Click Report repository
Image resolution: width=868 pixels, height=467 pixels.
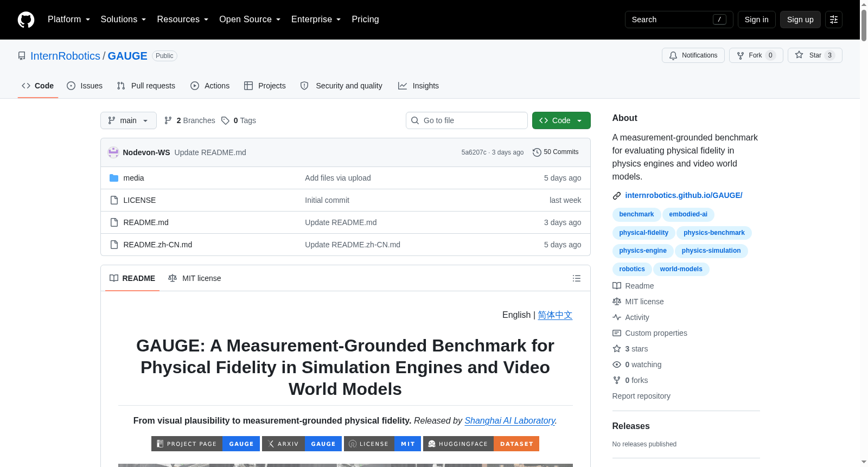pyautogui.click(x=641, y=396)
